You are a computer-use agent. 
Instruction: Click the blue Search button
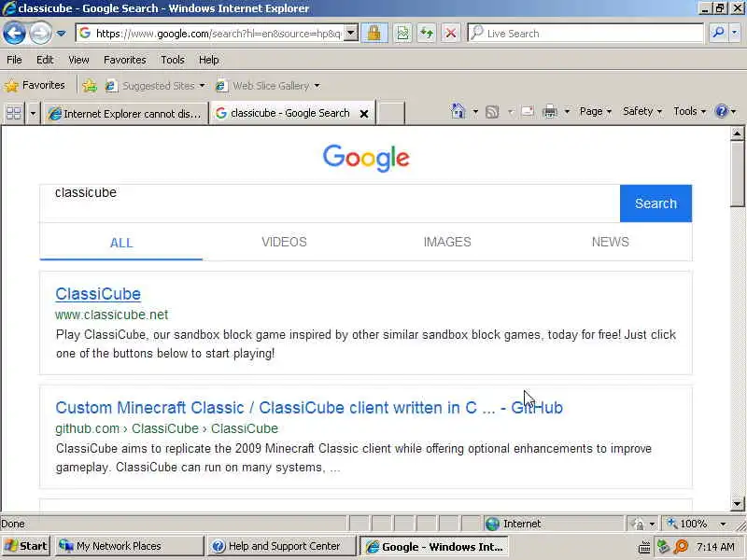tap(655, 203)
